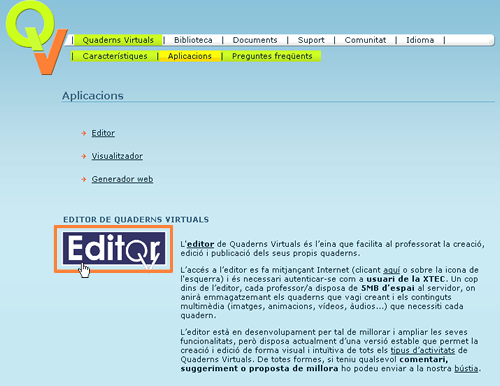Open the Quaderns Virtuals menu
This screenshot has height=386, width=500.
118,40
